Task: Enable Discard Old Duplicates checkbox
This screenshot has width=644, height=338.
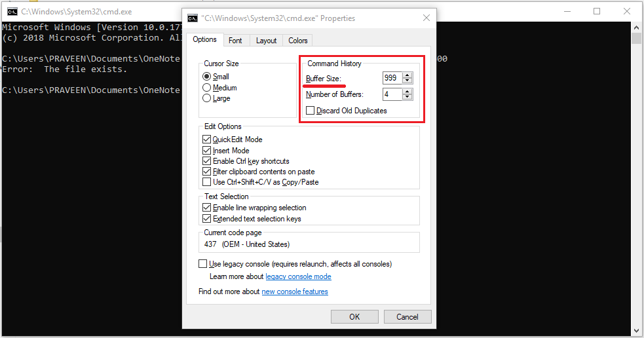Action: tap(310, 111)
